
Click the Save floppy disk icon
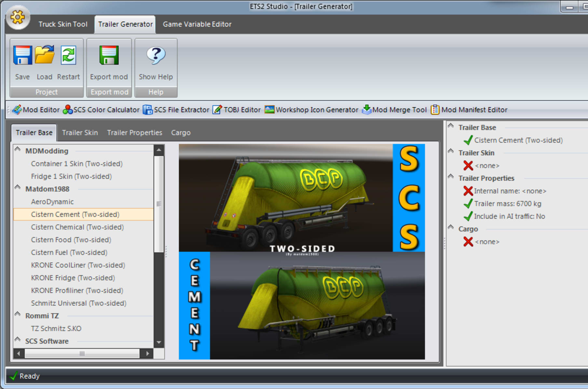click(22, 55)
